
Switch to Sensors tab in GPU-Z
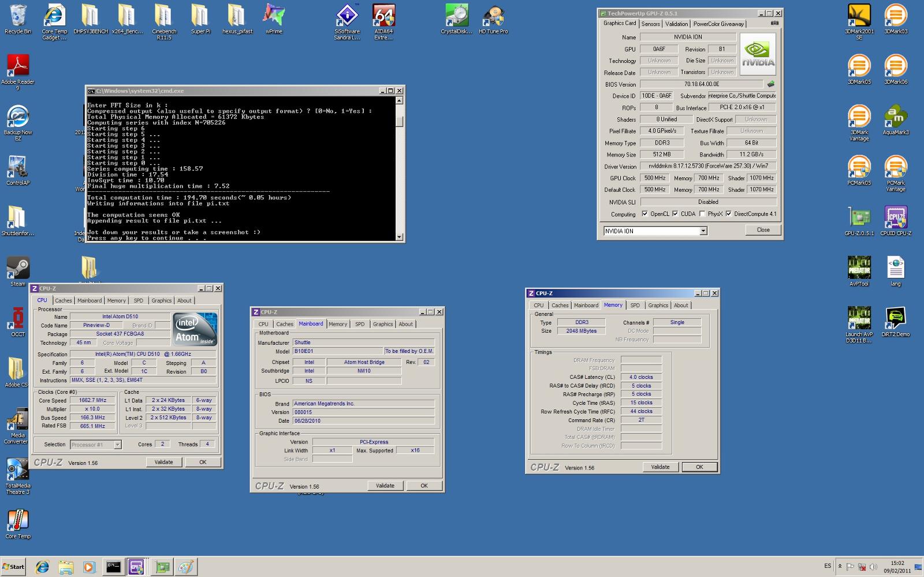click(651, 24)
